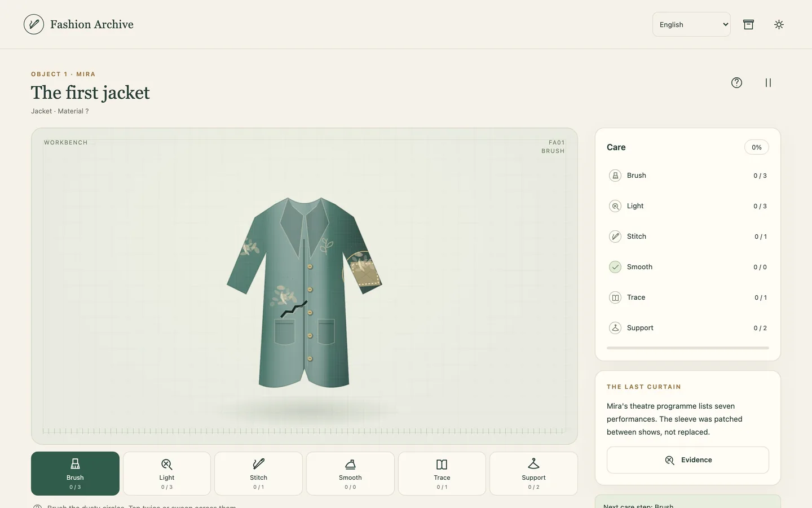Pause using the pause icon

pos(768,82)
